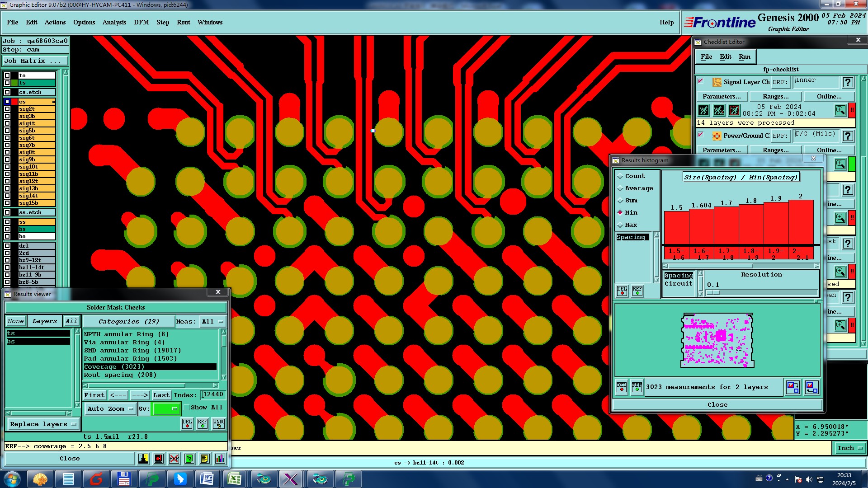Click the UNDO icon in Results viewer

tap(219, 424)
